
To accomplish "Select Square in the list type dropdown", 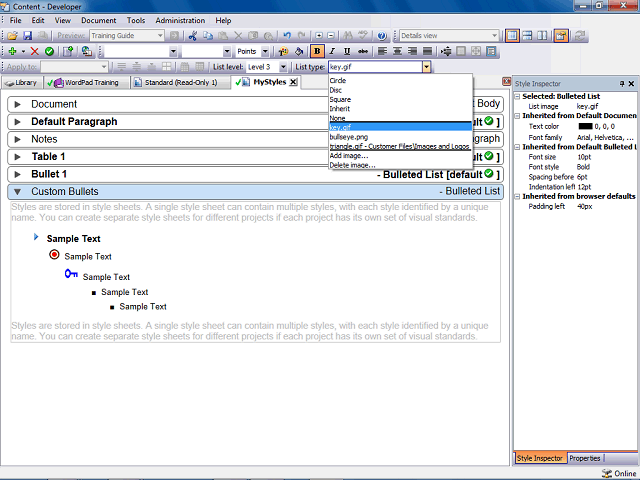I will click(x=400, y=100).
